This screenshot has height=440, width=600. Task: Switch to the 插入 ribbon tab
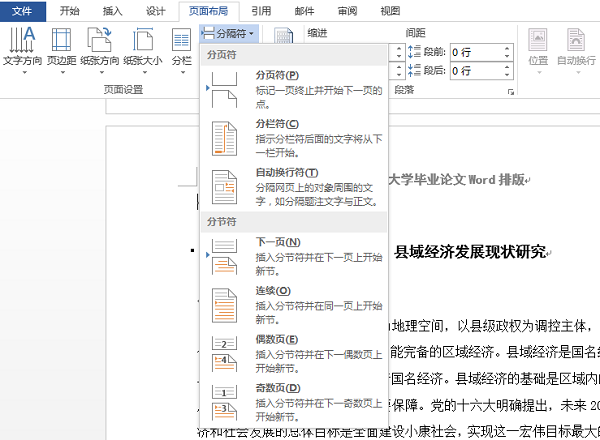click(112, 11)
